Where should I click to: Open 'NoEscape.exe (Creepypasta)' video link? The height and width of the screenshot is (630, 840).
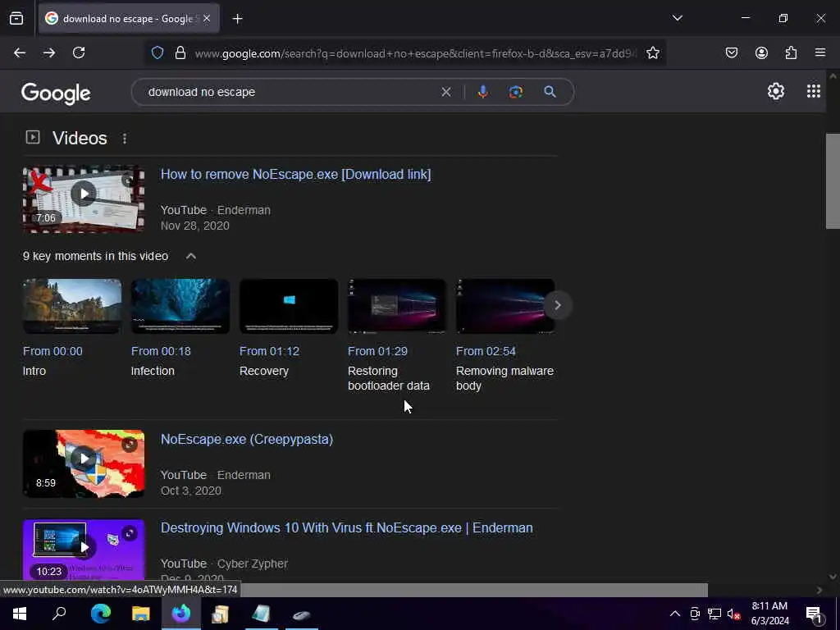(247, 440)
